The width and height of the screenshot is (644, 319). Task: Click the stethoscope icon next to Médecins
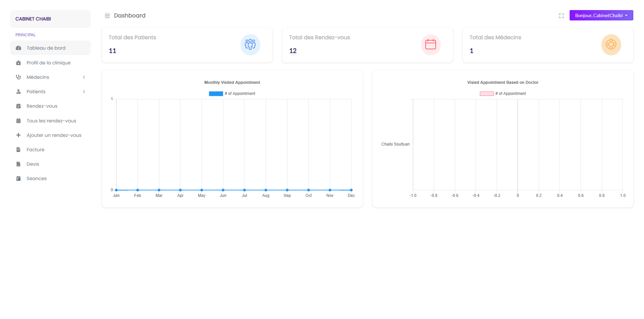[18, 77]
